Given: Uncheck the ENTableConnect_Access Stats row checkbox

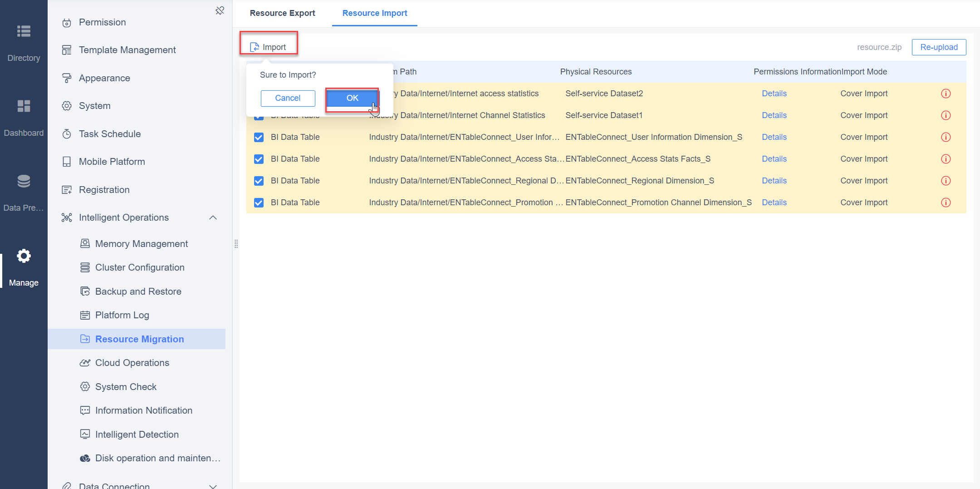Looking at the screenshot, I should pos(259,159).
